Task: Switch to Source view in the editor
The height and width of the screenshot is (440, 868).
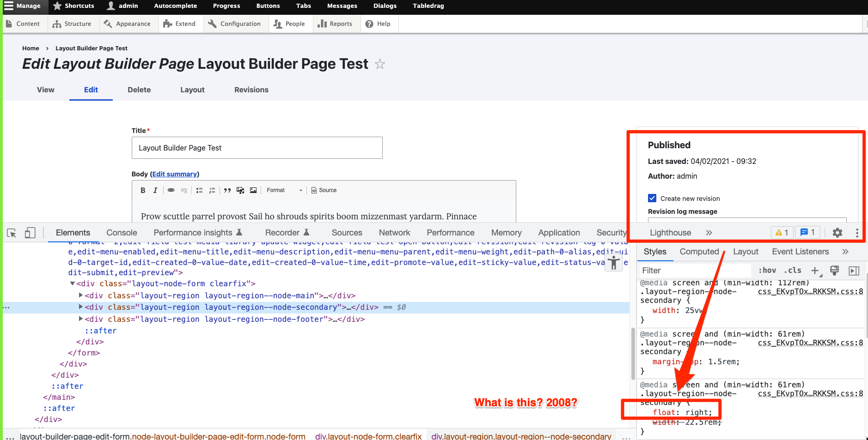Action: coord(324,190)
